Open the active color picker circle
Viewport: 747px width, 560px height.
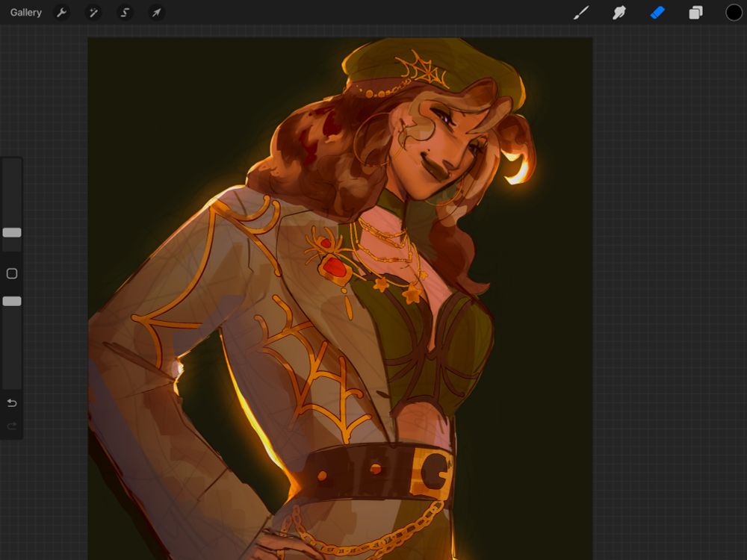pyautogui.click(x=734, y=13)
